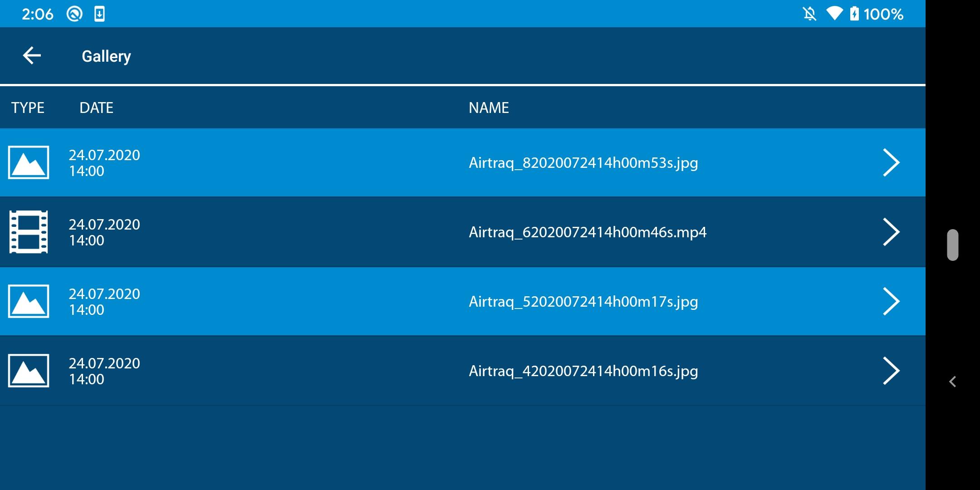980x490 pixels.
Task: Tap the system back arrow at right edge
Action: (x=953, y=382)
